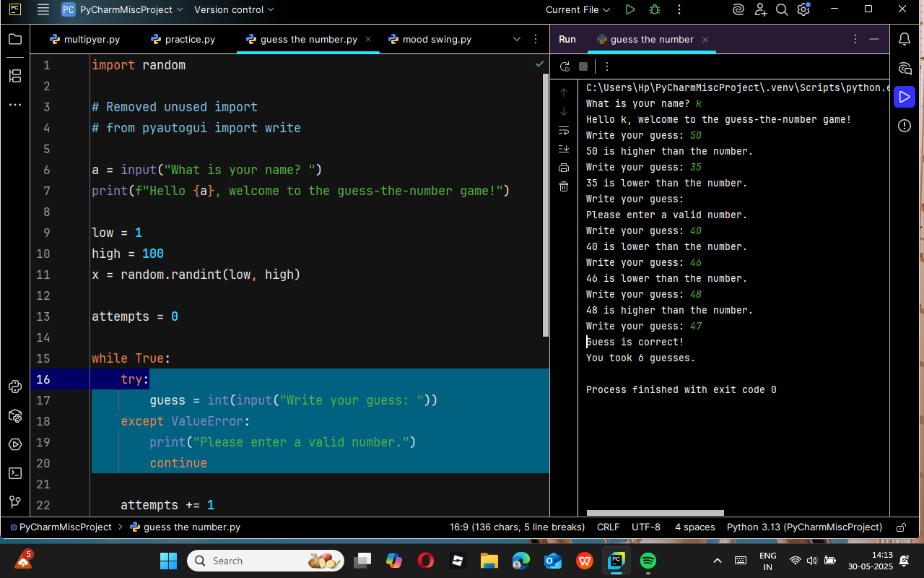Clear console output with trash icon
Image resolution: width=924 pixels, height=578 pixels.
(x=564, y=186)
